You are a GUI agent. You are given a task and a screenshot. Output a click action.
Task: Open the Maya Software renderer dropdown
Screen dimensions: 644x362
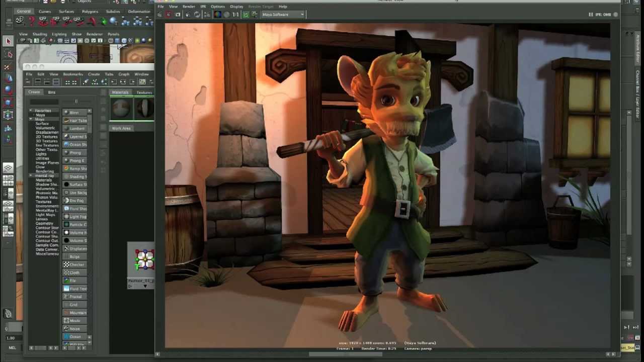[283, 14]
